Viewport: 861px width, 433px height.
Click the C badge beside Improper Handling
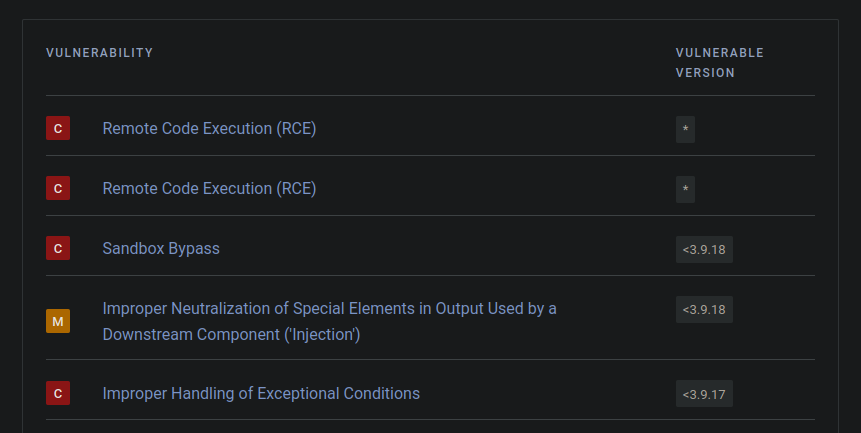point(58,394)
